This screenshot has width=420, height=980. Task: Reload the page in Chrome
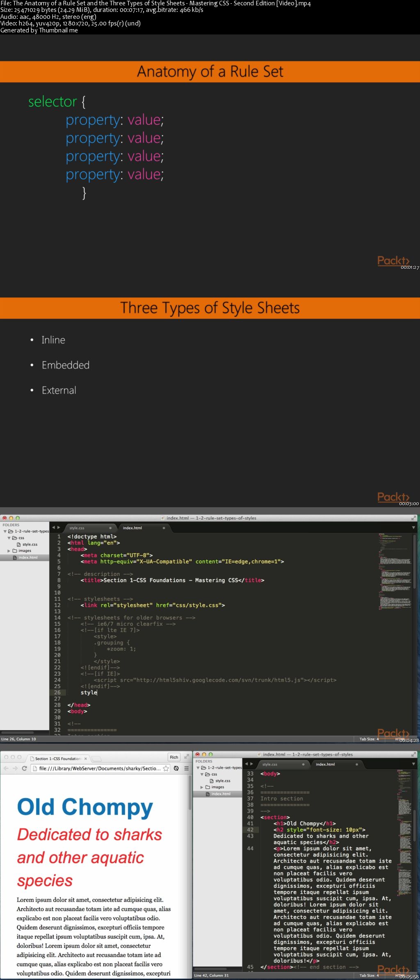coord(24,768)
